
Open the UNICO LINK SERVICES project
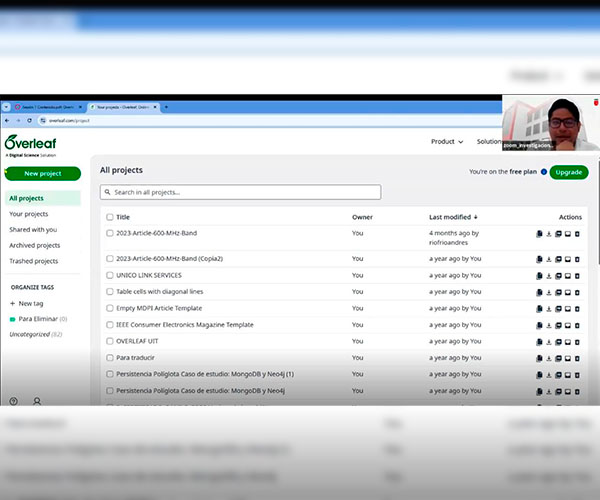(149, 275)
